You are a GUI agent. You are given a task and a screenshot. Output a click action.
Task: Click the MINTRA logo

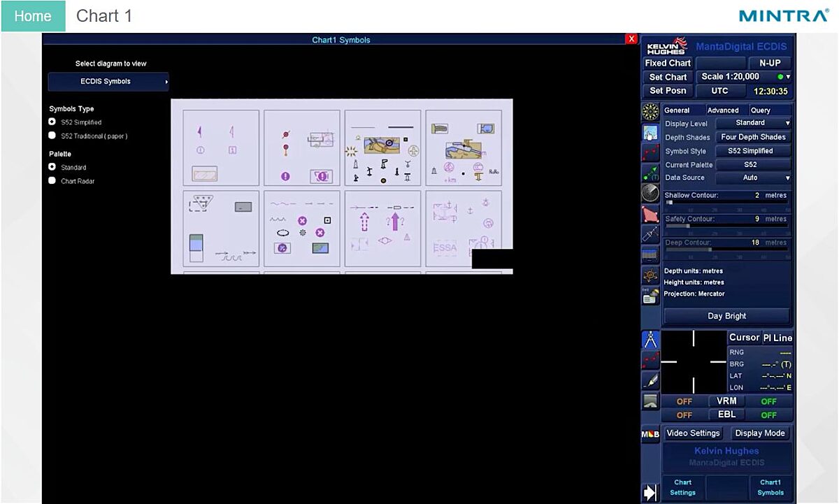tap(783, 15)
